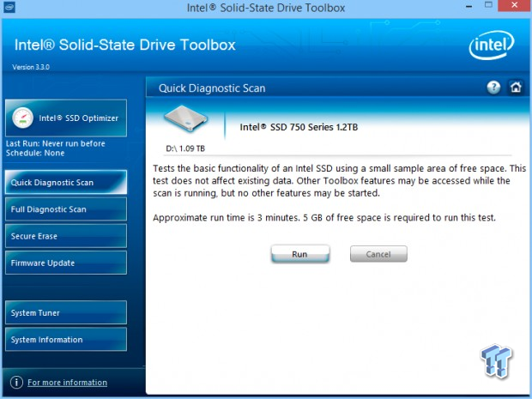The image size is (532, 399).
Task: Click the Quick Diagnostic Scan panel heading
Action: [x=212, y=88]
